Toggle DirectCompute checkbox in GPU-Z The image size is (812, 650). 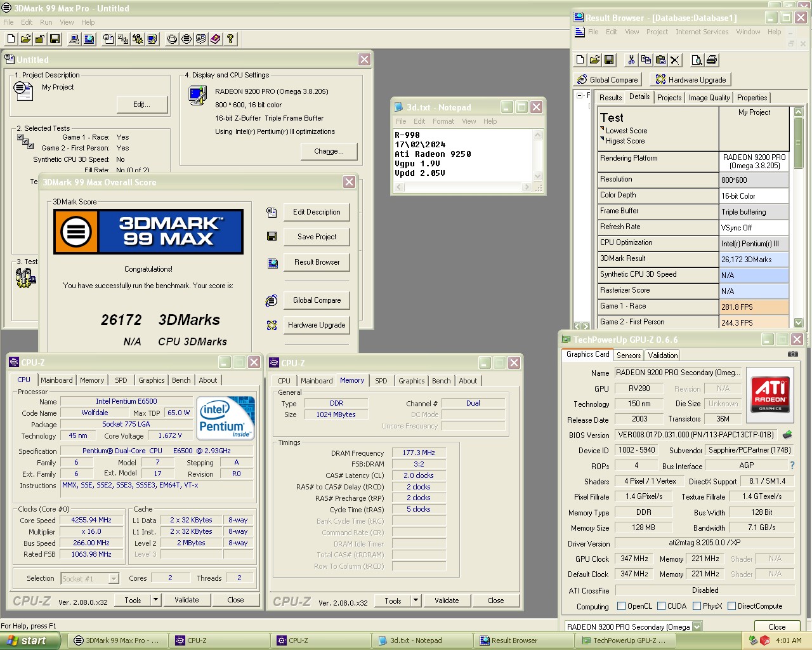point(733,606)
